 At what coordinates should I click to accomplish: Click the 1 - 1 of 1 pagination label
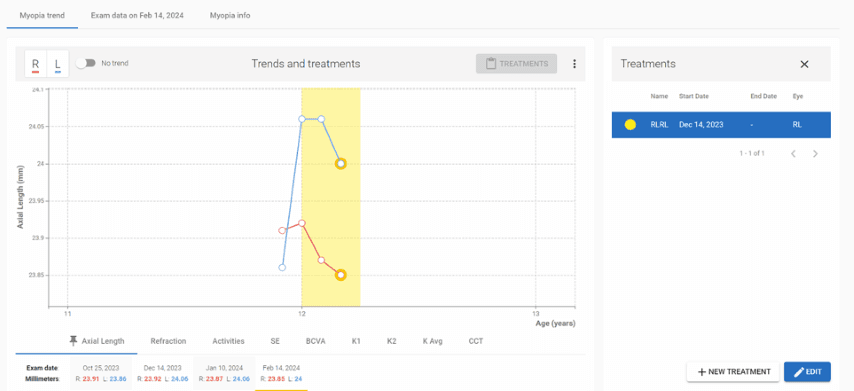(x=752, y=154)
